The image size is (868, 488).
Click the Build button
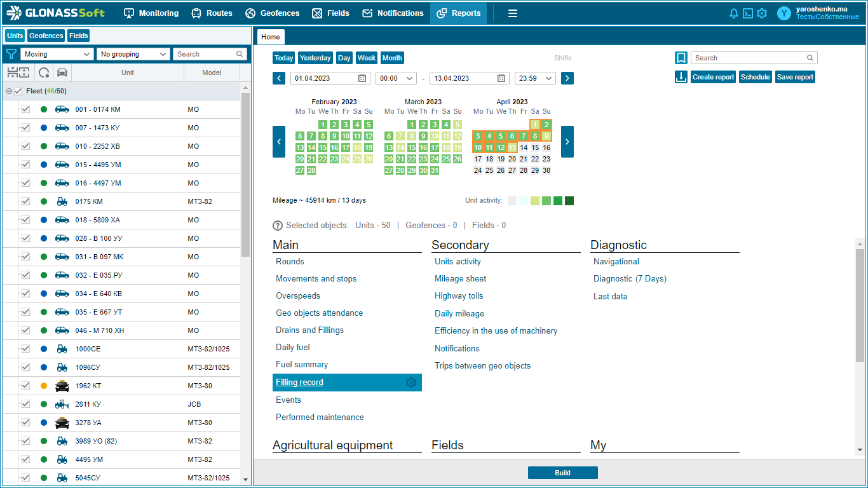pos(562,473)
